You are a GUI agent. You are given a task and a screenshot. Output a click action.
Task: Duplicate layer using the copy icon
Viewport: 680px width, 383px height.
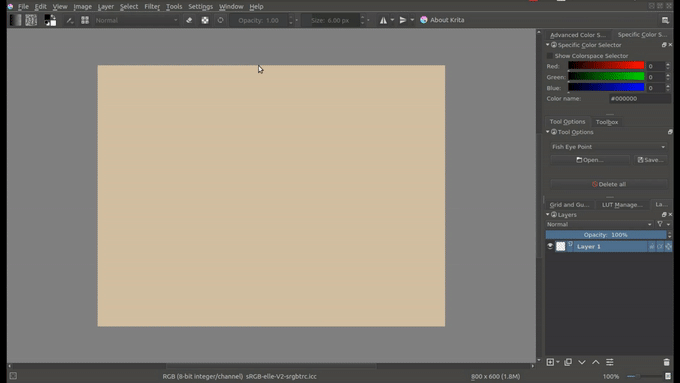pyautogui.click(x=568, y=362)
